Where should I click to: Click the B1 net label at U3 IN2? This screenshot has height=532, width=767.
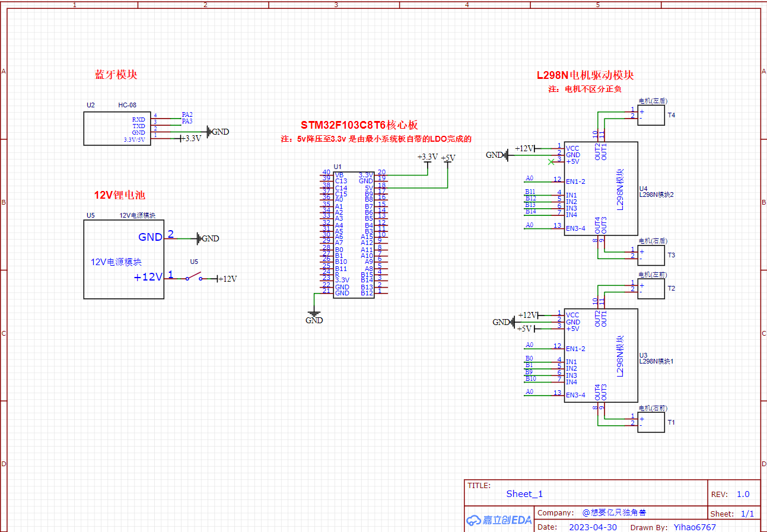pos(529,365)
